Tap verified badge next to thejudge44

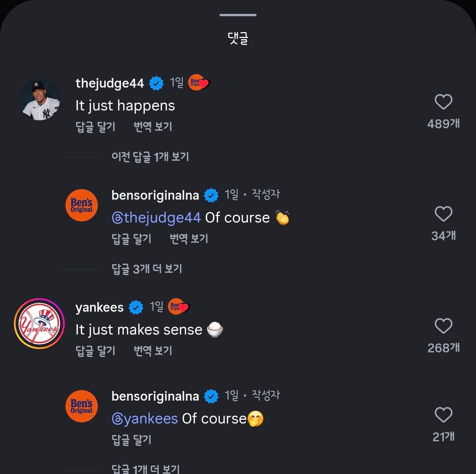pos(156,83)
